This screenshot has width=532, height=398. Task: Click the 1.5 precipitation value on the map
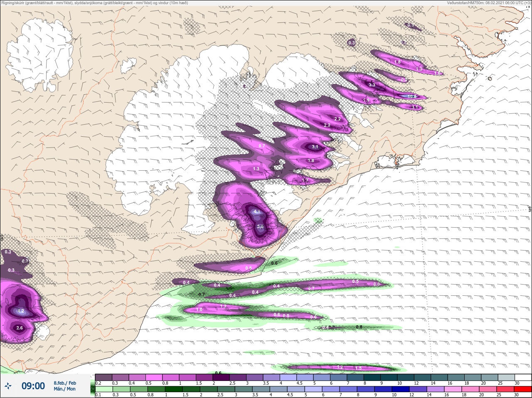[x=358, y=369]
